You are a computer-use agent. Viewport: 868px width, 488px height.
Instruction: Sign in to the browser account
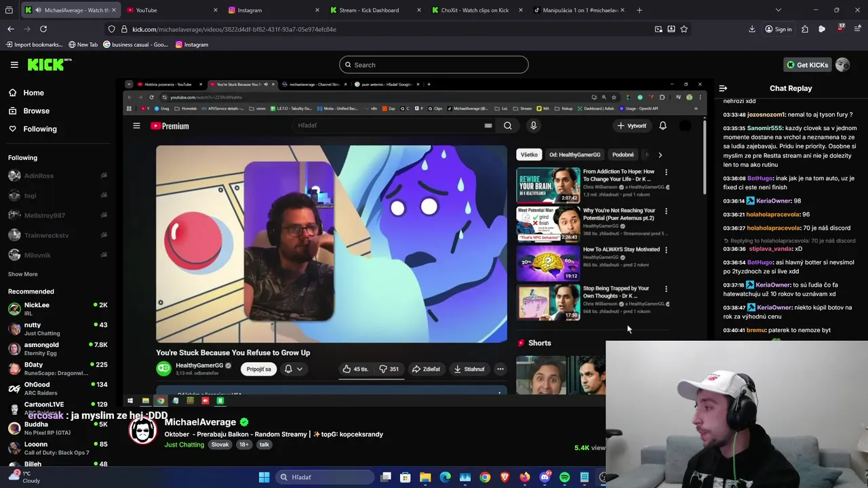(x=778, y=29)
